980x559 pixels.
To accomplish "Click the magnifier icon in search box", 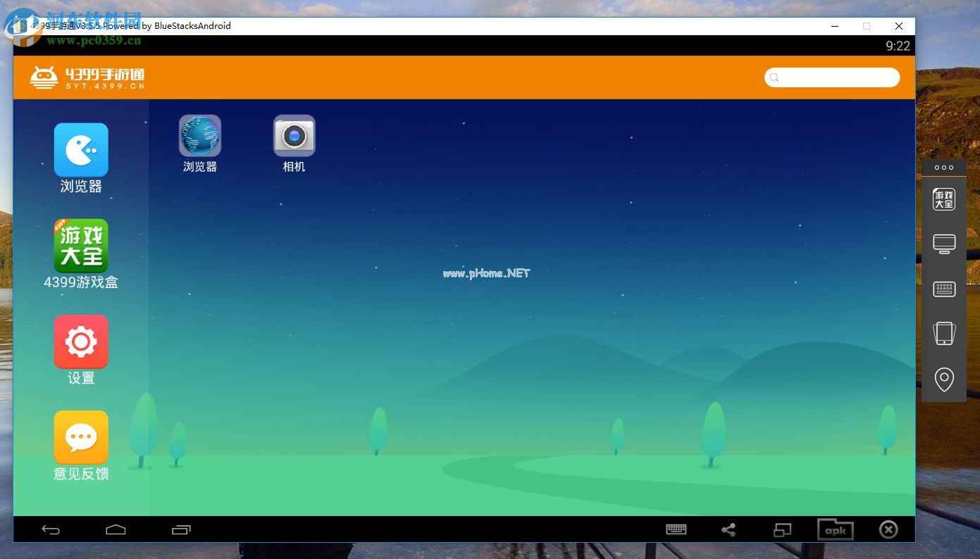I will point(774,77).
